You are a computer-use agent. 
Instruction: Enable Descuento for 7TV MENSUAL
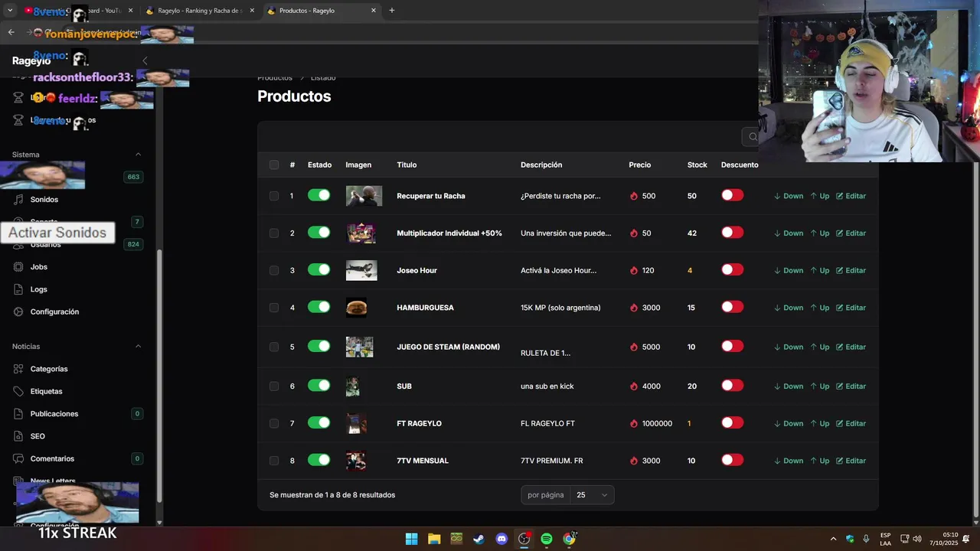(733, 460)
